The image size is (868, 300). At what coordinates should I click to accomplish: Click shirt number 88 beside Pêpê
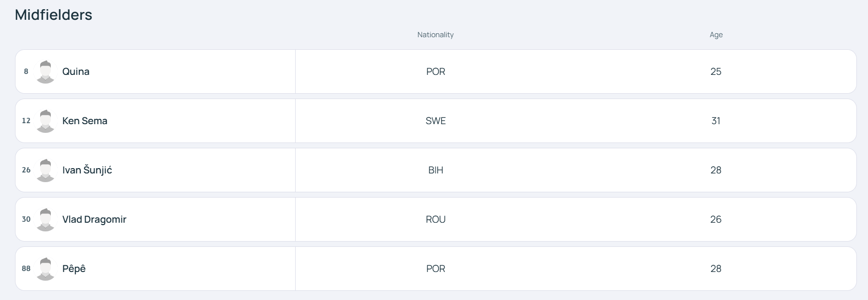click(x=26, y=269)
